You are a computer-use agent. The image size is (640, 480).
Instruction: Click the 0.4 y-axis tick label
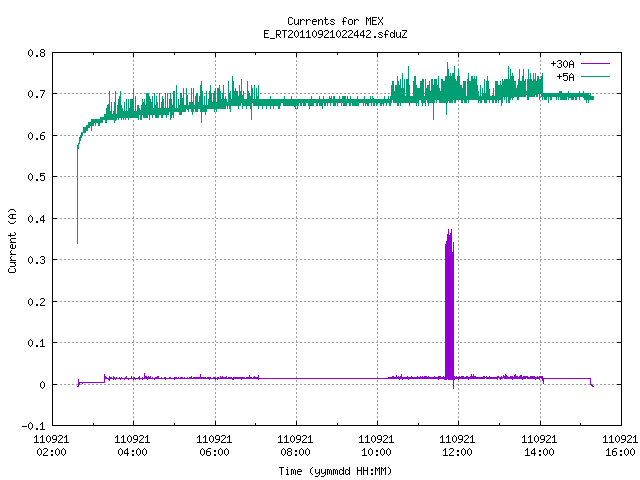tap(36, 219)
